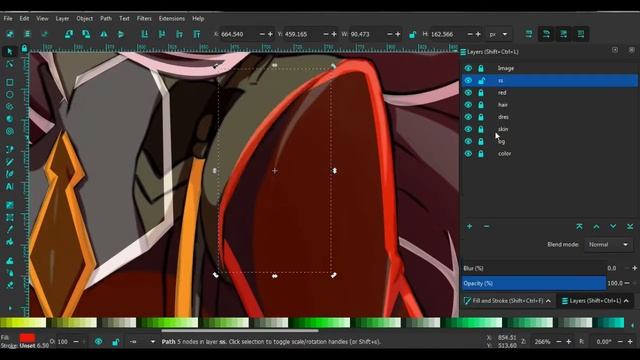Select the color layer row
The width and height of the screenshot is (640, 360).
pos(549,153)
